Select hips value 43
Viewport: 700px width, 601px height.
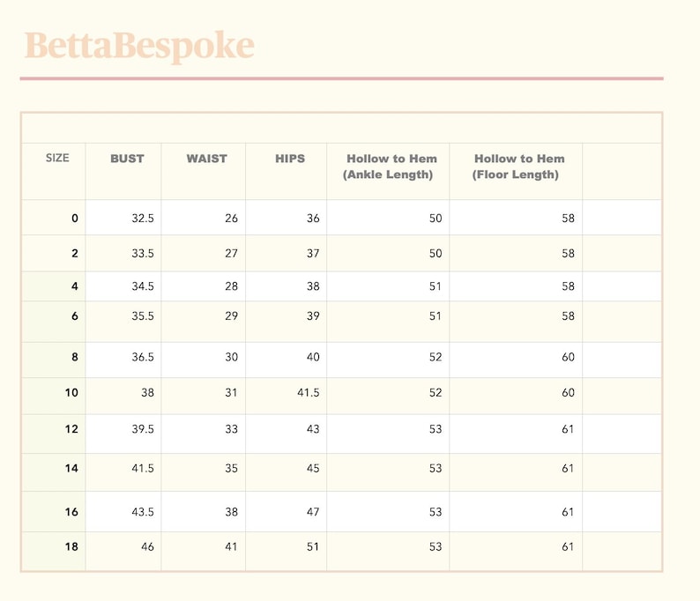pyautogui.click(x=313, y=429)
